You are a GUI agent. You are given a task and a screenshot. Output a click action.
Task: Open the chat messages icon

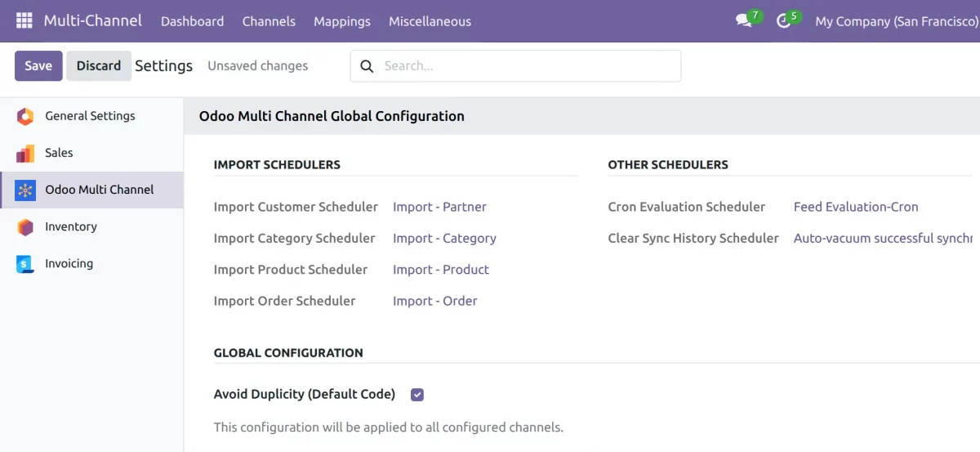point(743,21)
